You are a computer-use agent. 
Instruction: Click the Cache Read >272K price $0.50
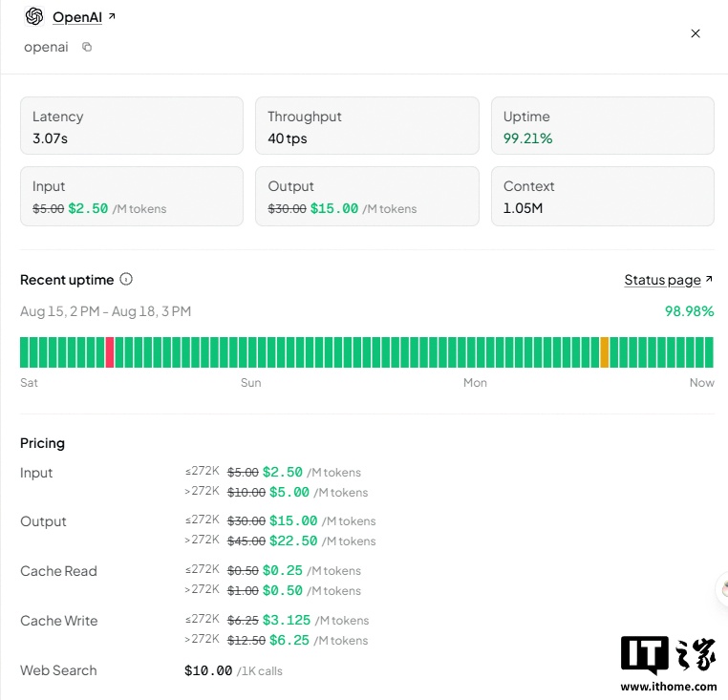282,590
